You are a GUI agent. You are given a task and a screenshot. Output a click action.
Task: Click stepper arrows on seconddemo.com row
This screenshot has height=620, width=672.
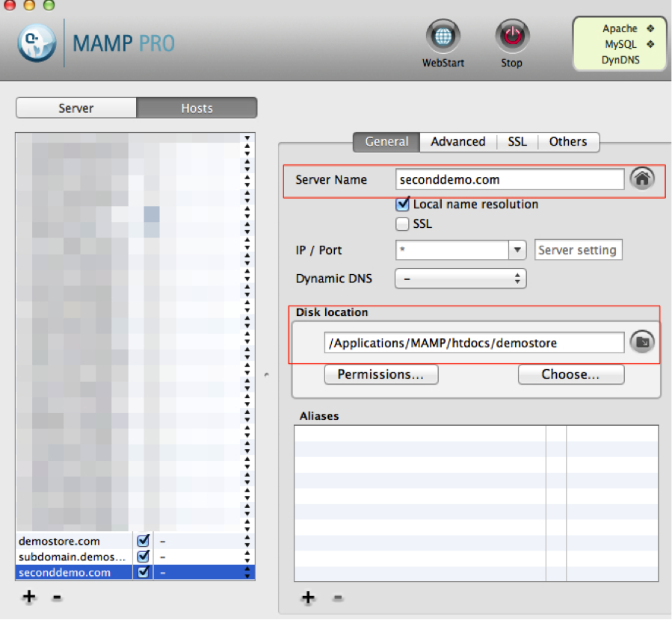click(247, 572)
